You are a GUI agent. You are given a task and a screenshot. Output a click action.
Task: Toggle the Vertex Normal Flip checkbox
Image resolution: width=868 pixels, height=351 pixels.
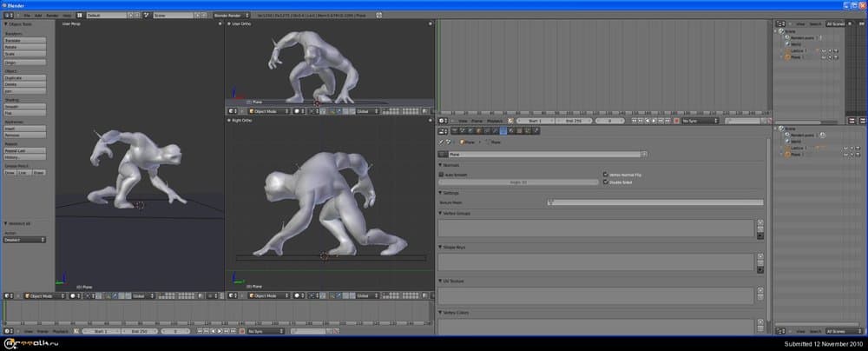point(605,175)
